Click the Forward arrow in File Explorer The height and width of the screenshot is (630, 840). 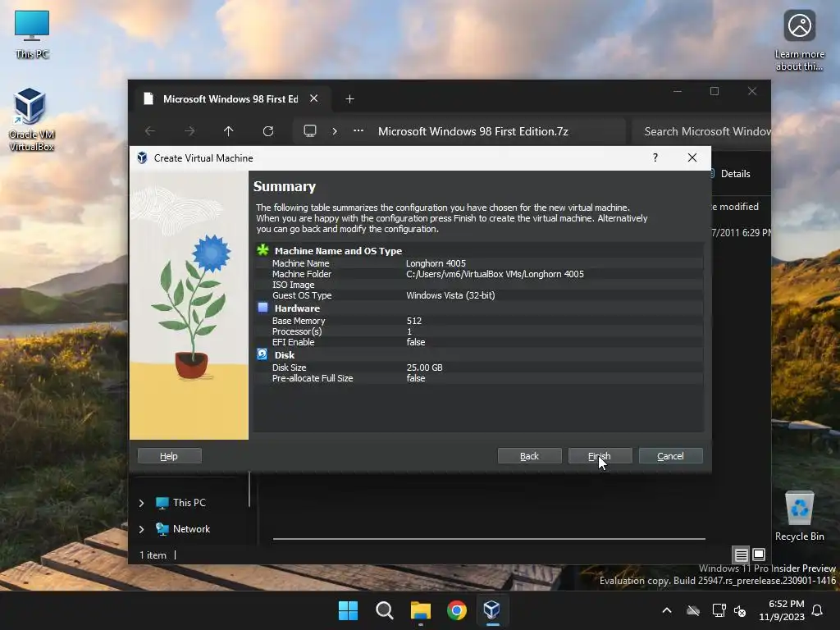[x=189, y=131]
